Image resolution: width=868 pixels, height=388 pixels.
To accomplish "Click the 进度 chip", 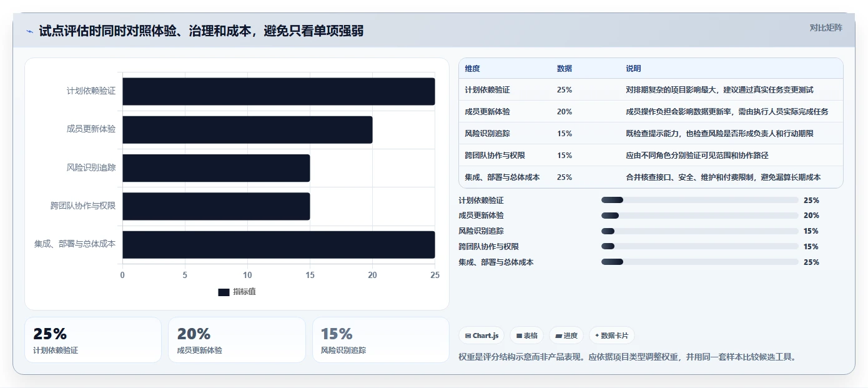I will point(566,336).
